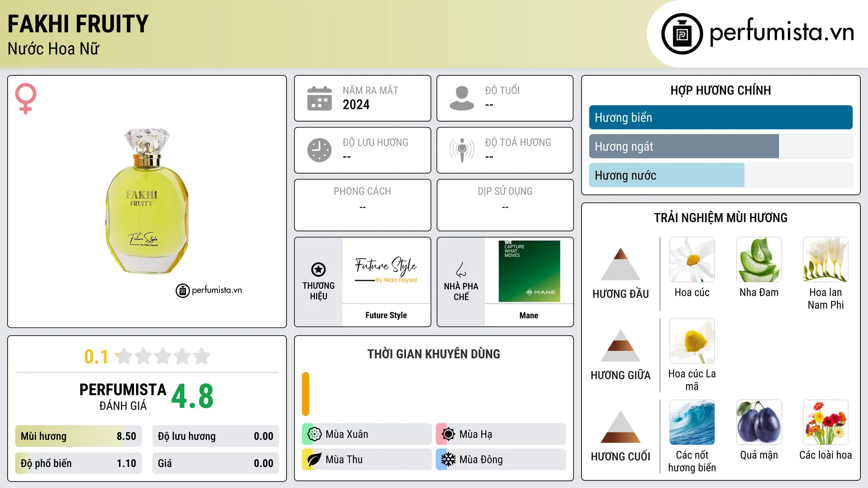Click the THỜI GIAN KHUYÊN DÙNG heading
Screen dimensions: 868x488
pos(434,354)
